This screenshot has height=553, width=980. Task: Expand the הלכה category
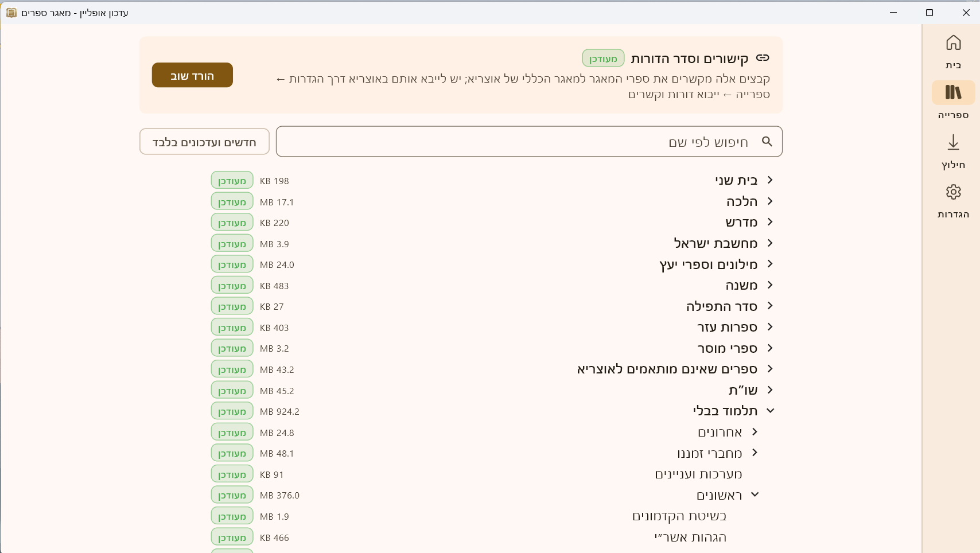[770, 201]
